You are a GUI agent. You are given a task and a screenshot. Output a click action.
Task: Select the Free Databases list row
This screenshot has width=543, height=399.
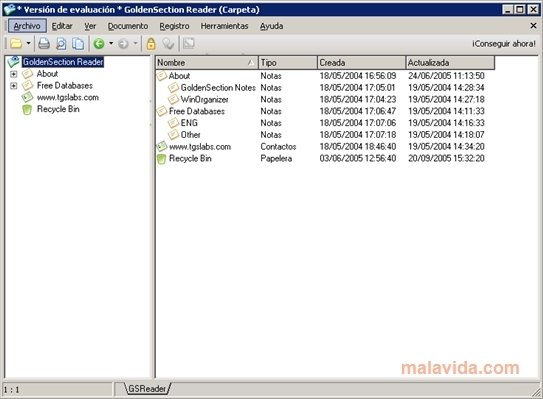coord(325,111)
